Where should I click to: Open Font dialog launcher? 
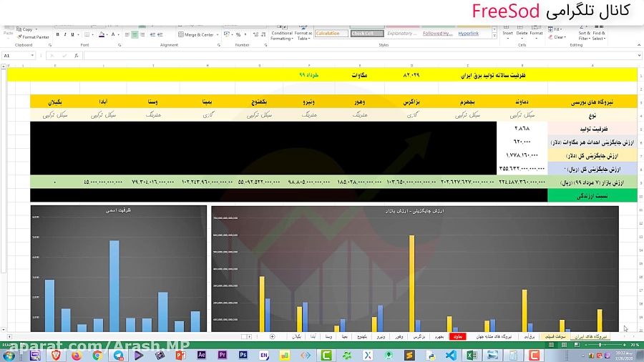119,45
